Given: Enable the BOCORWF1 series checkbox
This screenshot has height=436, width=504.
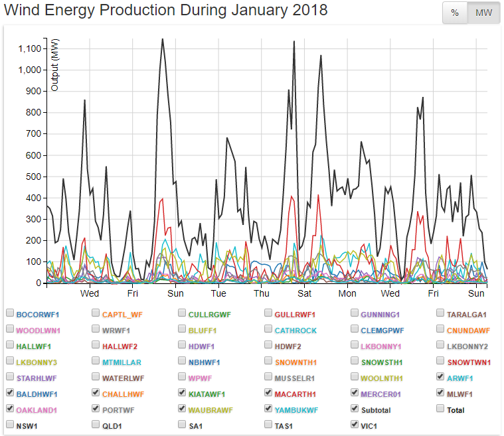Looking at the screenshot, I should (10, 313).
